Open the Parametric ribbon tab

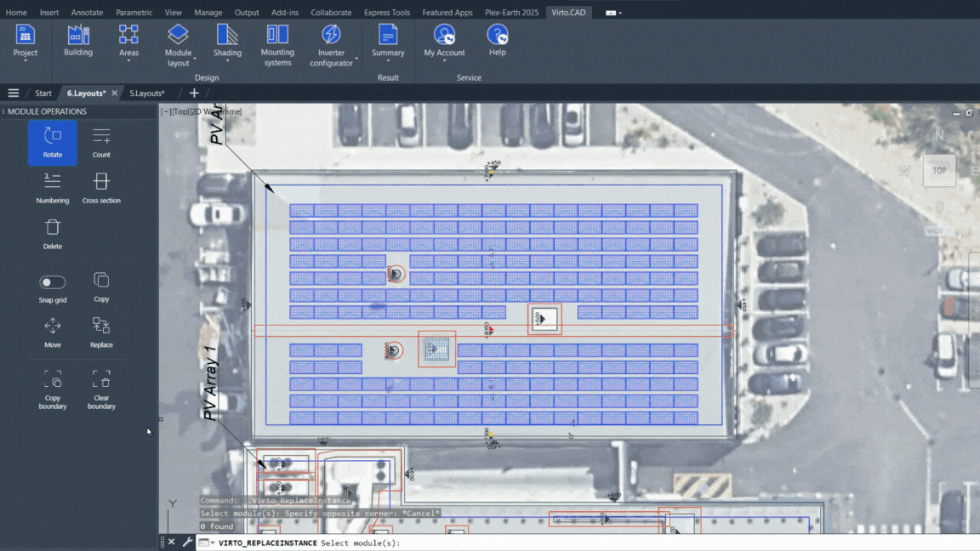tap(134, 13)
